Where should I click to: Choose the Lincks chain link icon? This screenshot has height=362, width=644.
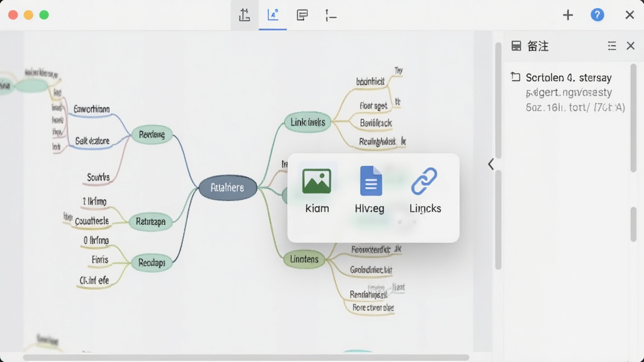point(425,180)
